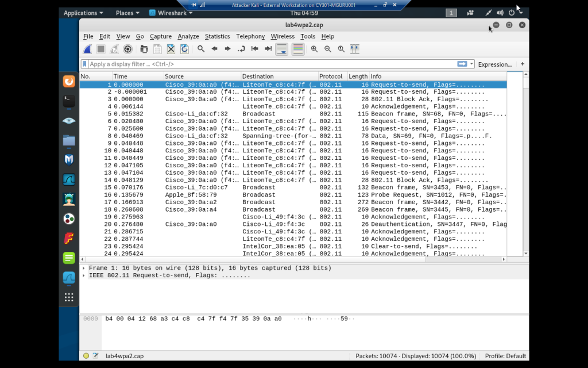Open the Telephony menu
The height and width of the screenshot is (368, 588).
click(x=250, y=36)
